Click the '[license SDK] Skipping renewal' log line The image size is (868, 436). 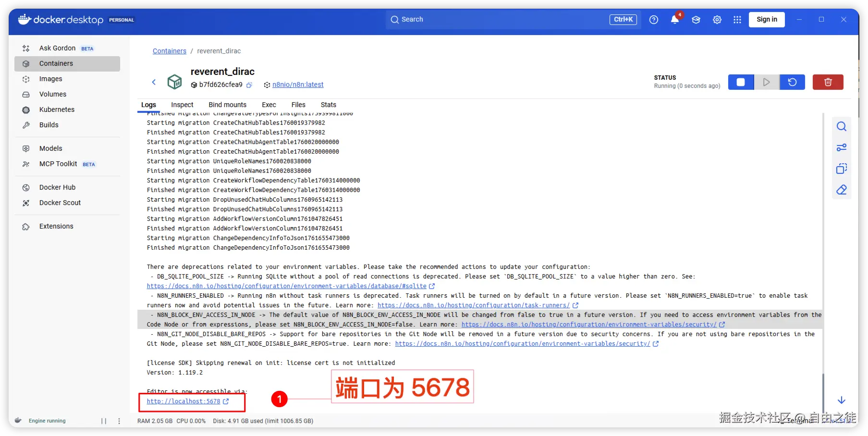tap(271, 363)
